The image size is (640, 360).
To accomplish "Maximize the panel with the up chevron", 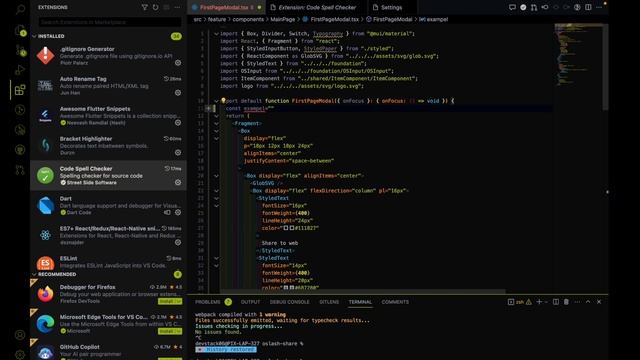I will click(588, 302).
